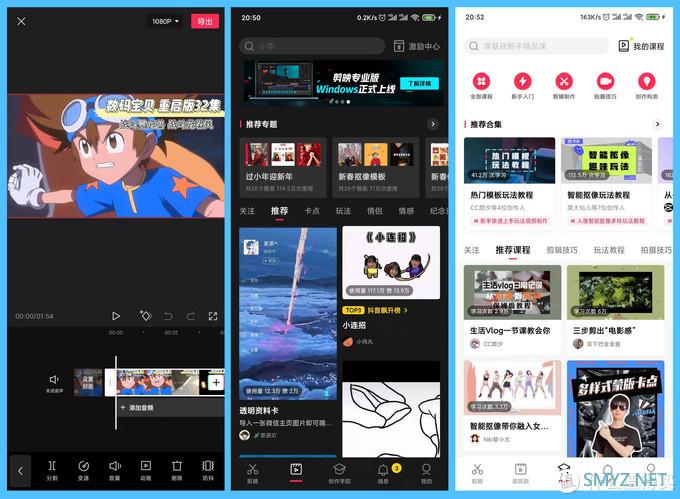
Task: Expand 推荐合集 with its arrow
Action: pos(657,124)
